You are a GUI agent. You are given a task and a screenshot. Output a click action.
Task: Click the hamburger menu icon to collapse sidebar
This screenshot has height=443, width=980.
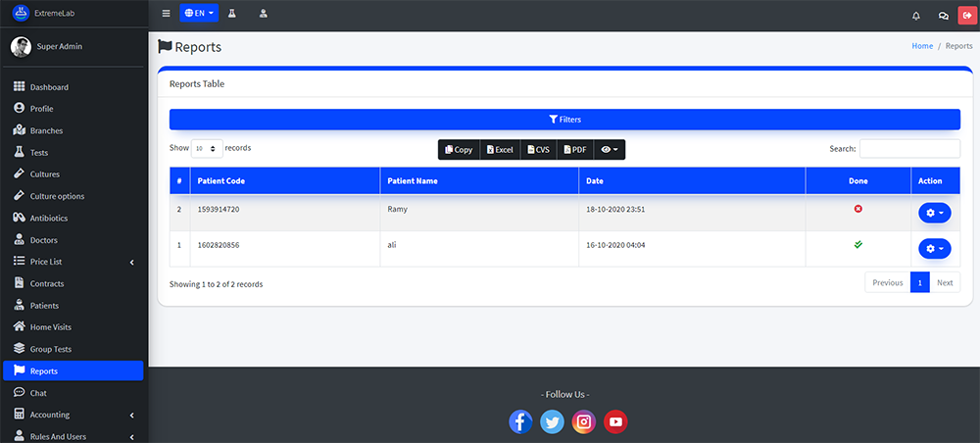[166, 15]
